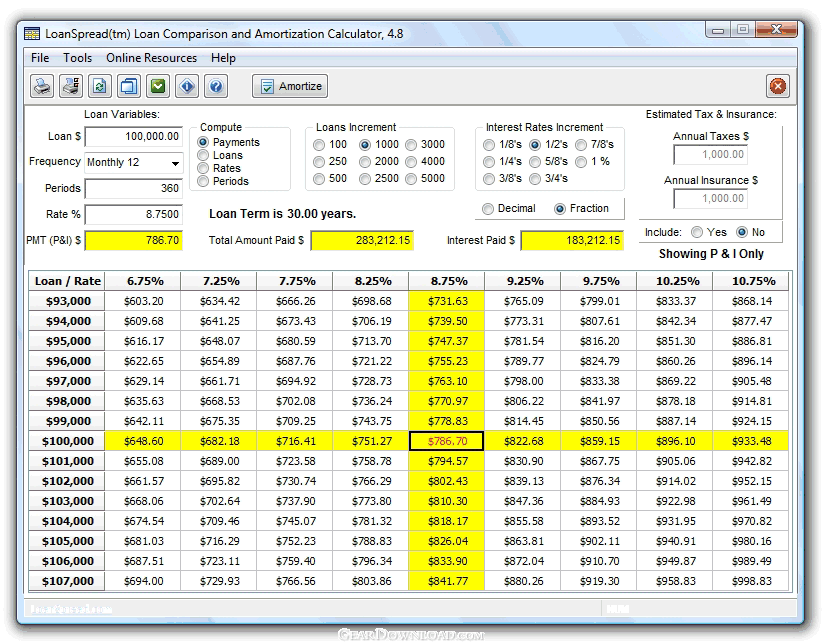Set loans increment to 100

[x=319, y=145]
